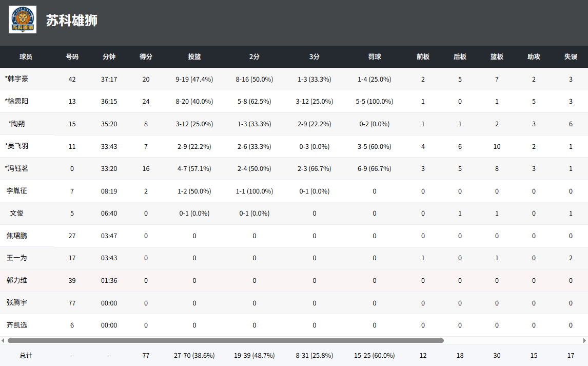The height and width of the screenshot is (366, 588).
Task: Click player name 李胤征
Action: click(x=16, y=190)
